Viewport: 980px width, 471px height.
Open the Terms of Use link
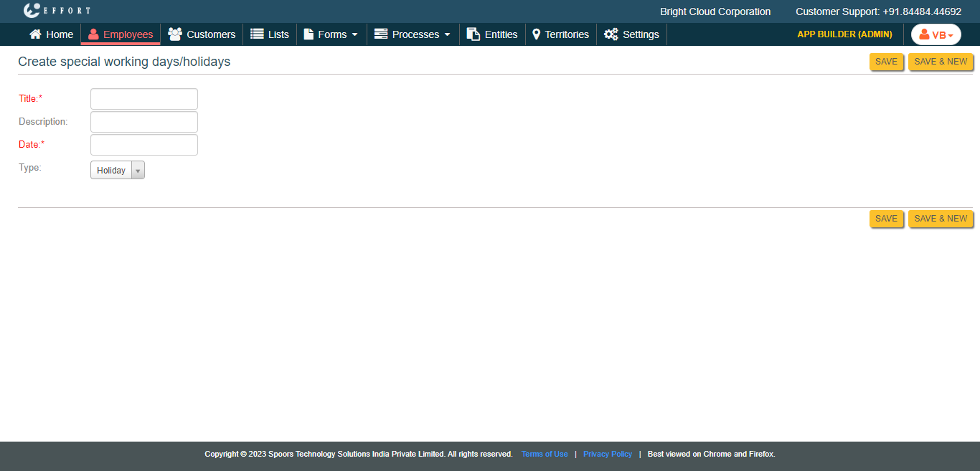click(x=545, y=454)
